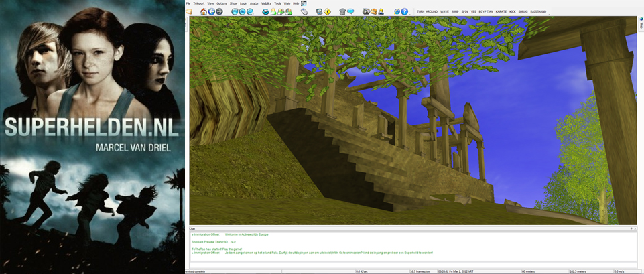Open the Options menu

(x=222, y=3)
